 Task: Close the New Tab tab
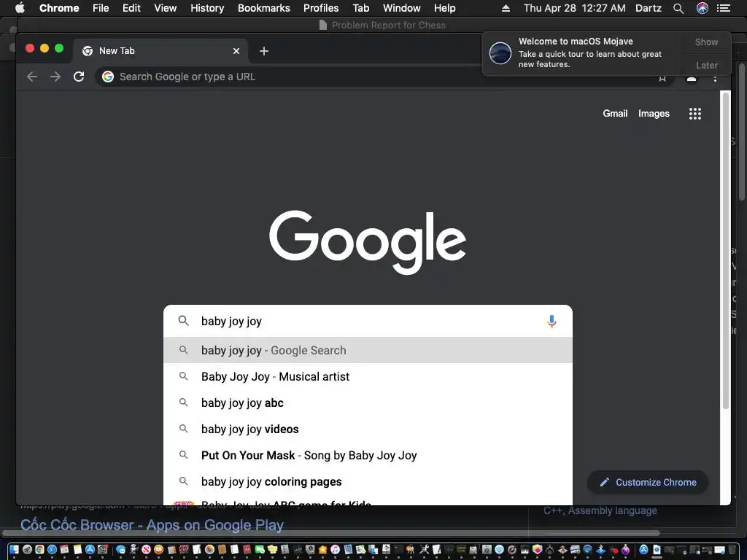[x=236, y=51]
